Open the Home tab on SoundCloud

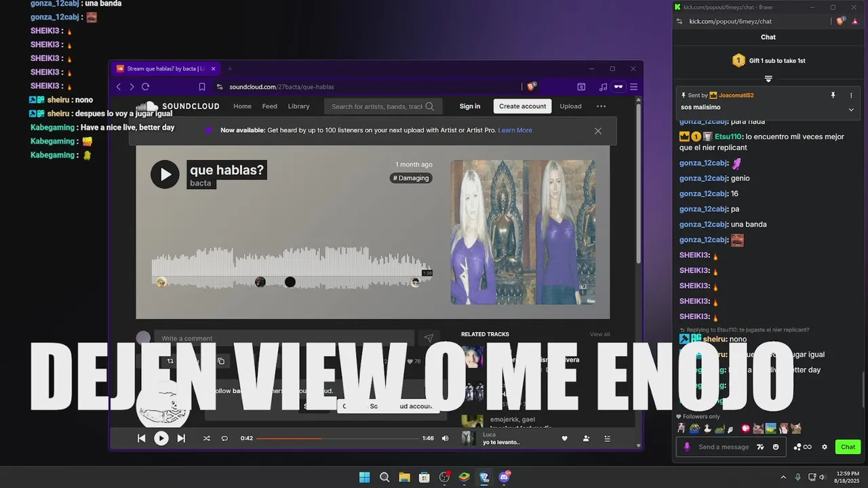pyautogui.click(x=242, y=106)
